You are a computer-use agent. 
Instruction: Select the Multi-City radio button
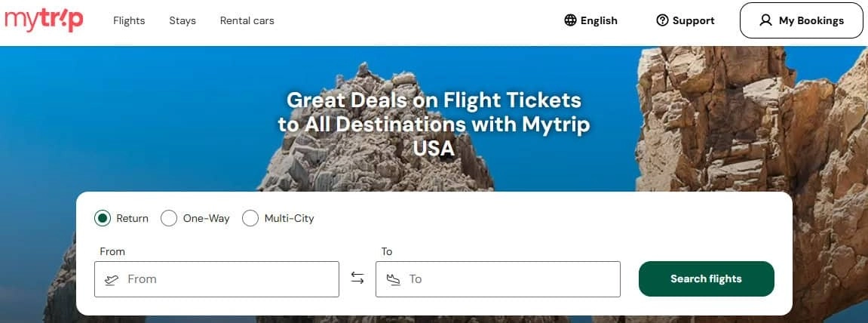[x=250, y=218]
